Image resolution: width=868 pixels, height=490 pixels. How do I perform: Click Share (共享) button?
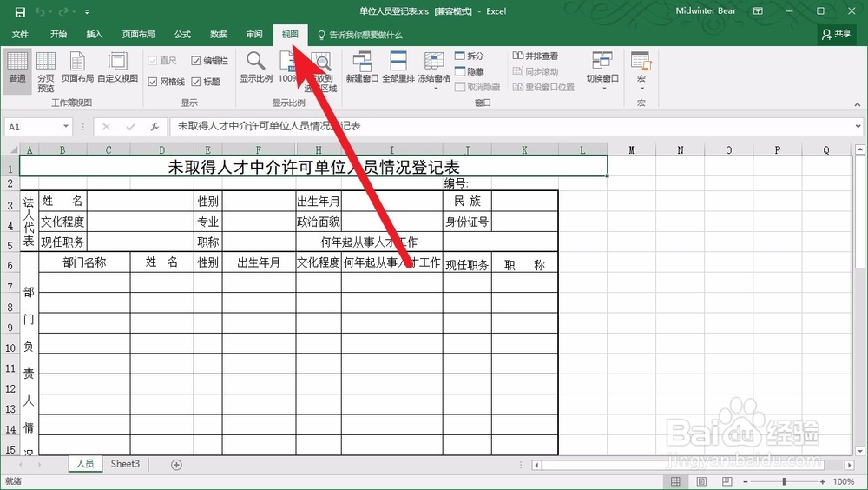(x=837, y=35)
